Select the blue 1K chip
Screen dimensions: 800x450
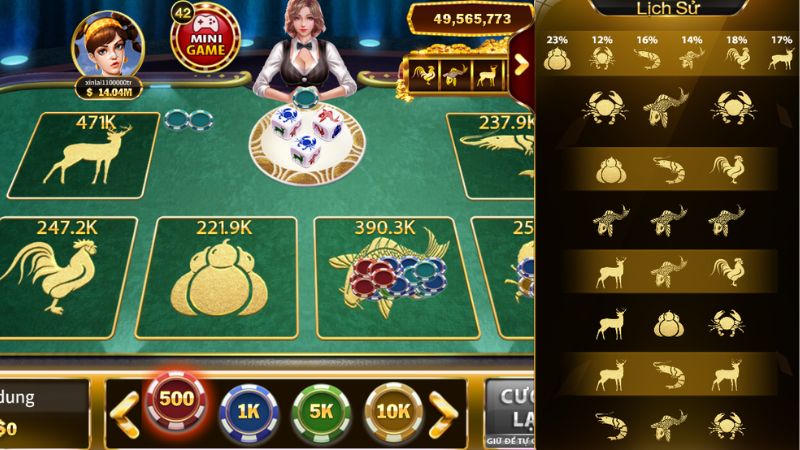point(248,412)
